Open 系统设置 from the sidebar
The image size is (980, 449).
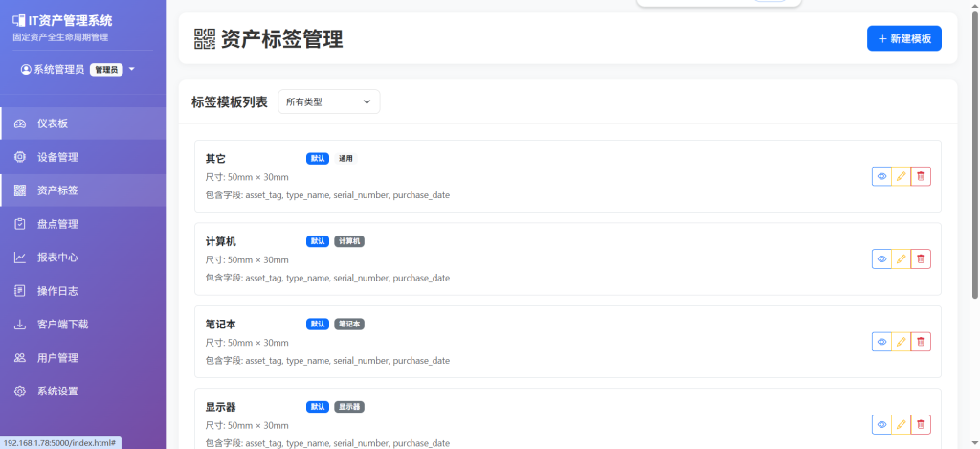[83, 392]
